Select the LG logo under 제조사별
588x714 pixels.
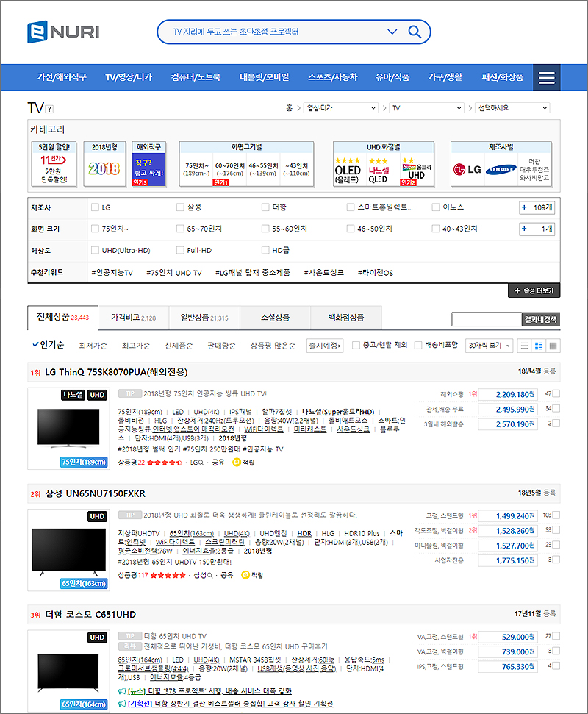tap(467, 169)
